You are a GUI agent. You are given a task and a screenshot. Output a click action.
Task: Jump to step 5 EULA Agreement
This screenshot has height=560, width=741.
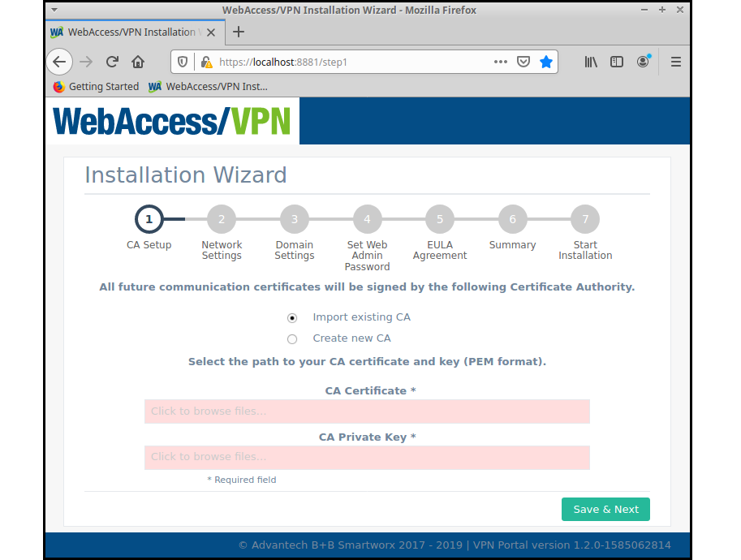pyautogui.click(x=440, y=219)
